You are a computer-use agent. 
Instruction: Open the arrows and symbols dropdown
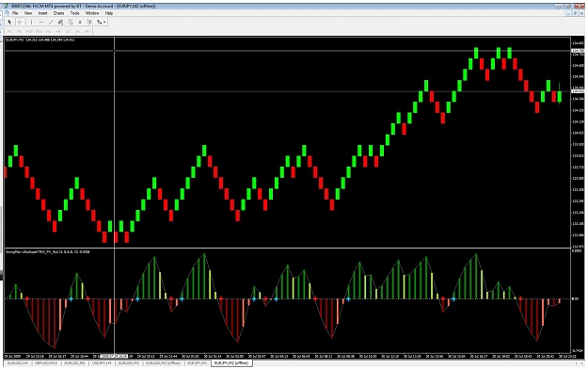click(102, 23)
